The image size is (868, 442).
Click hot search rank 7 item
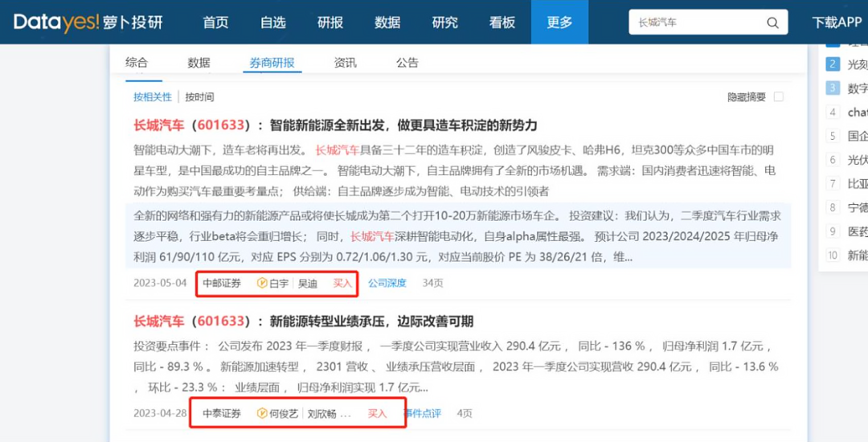[846, 183]
